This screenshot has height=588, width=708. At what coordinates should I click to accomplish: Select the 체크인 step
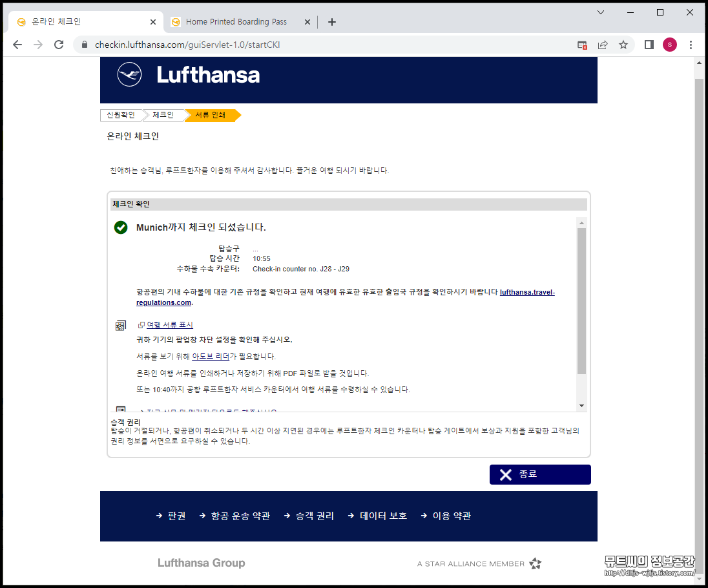(x=163, y=115)
